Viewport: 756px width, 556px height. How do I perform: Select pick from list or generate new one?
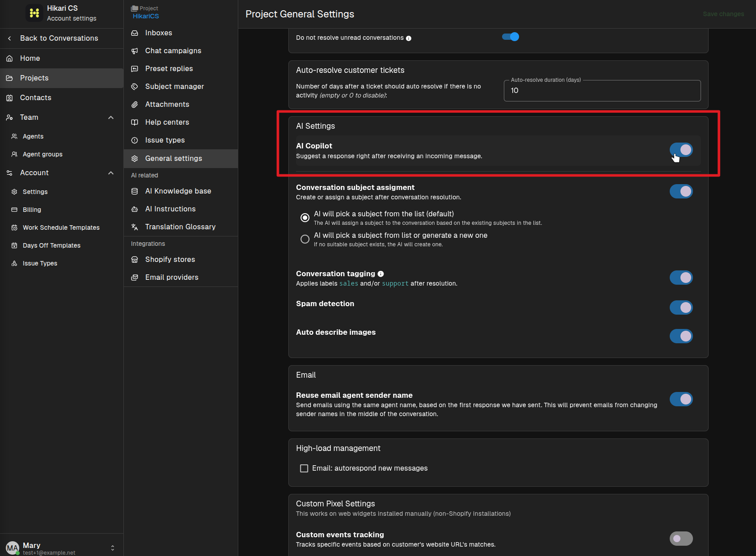click(305, 239)
